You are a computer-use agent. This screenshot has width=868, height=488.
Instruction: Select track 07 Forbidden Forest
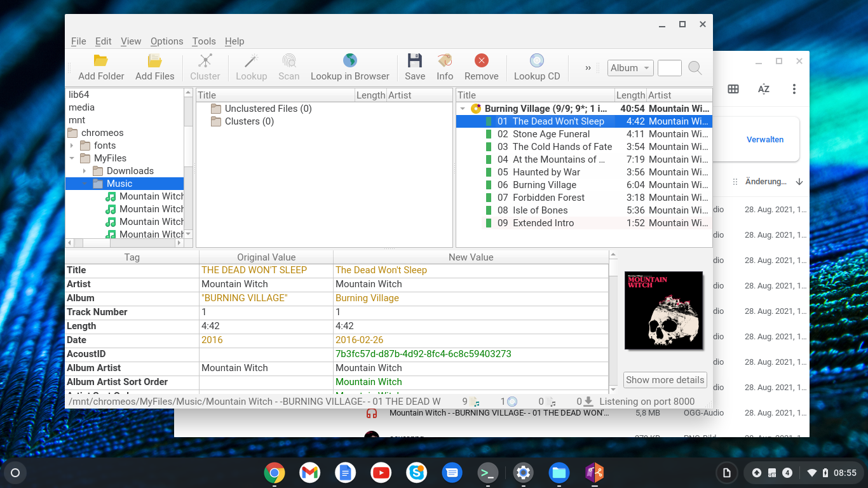pos(583,198)
